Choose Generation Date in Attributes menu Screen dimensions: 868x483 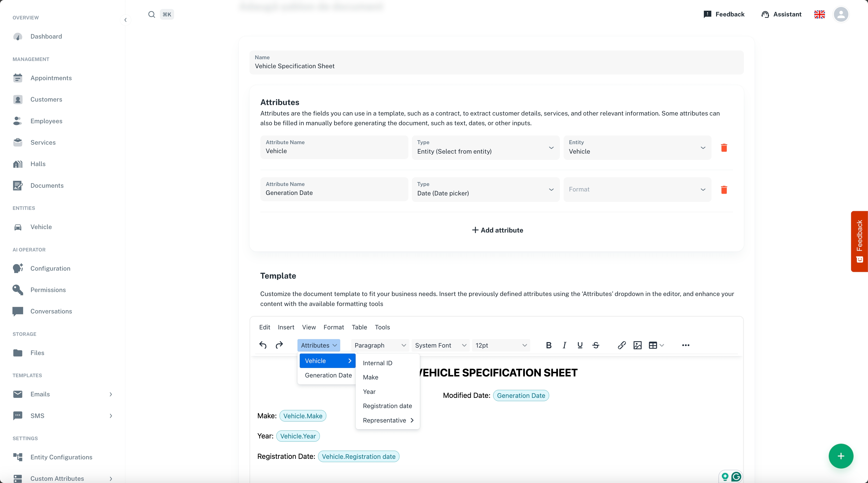tap(328, 375)
